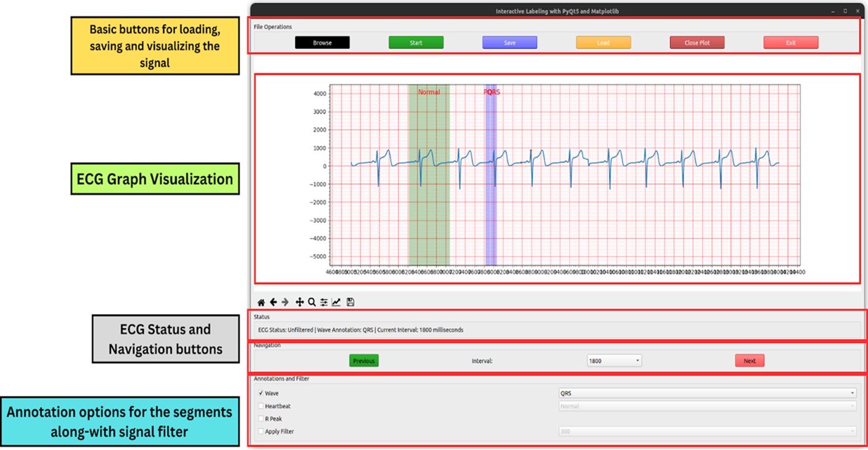
Task: Open Configure subplots sliders icon
Action: click(324, 303)
